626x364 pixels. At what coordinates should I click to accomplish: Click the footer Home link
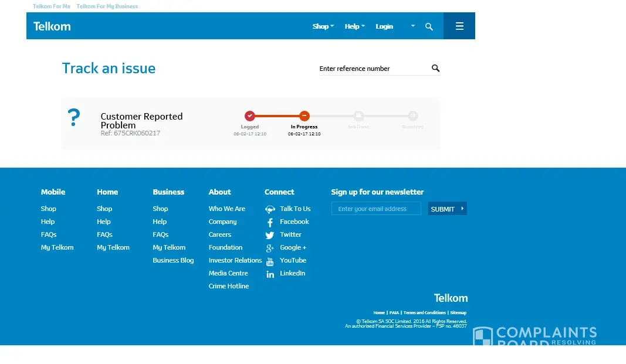379,312
